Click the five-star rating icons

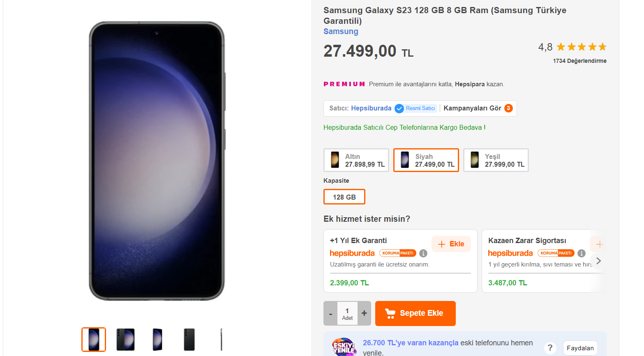pyautogui.click(x=582, y=47)
